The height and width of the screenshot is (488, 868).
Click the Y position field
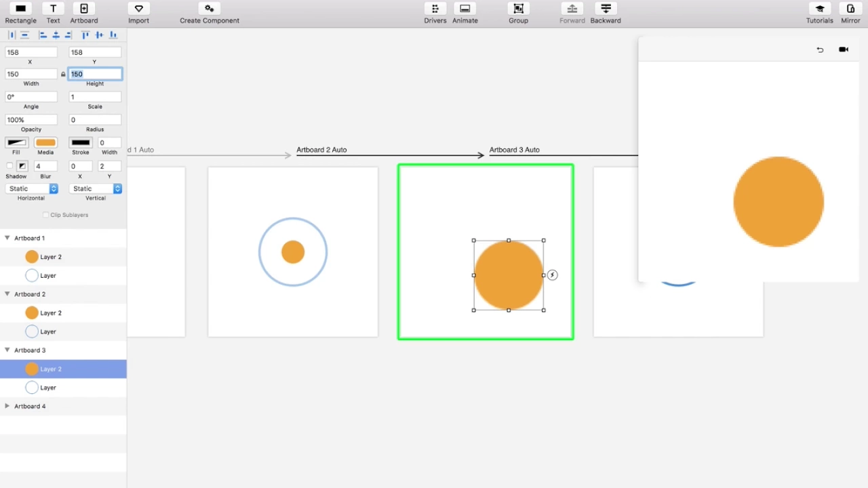(95, 52)
